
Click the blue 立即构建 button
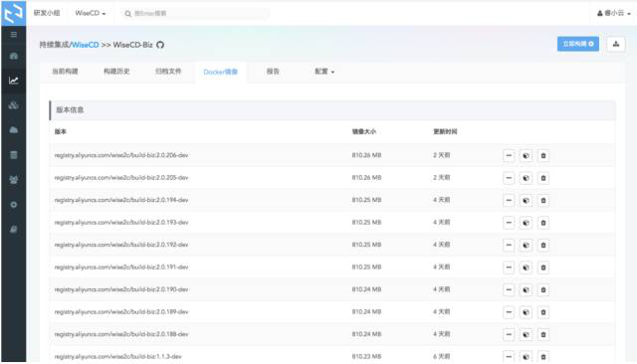[x=577, y=44]
